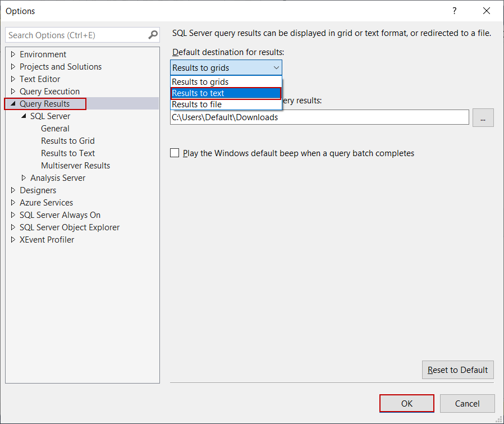This screenshot has height=424, width=504.
Task: Select Results to Grid tree item
Action: [x=68, y=141]
